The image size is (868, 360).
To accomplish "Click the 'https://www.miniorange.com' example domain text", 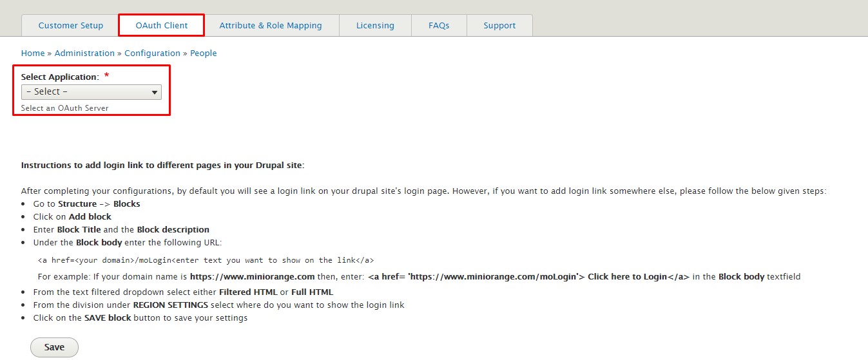I will [252, 277].
